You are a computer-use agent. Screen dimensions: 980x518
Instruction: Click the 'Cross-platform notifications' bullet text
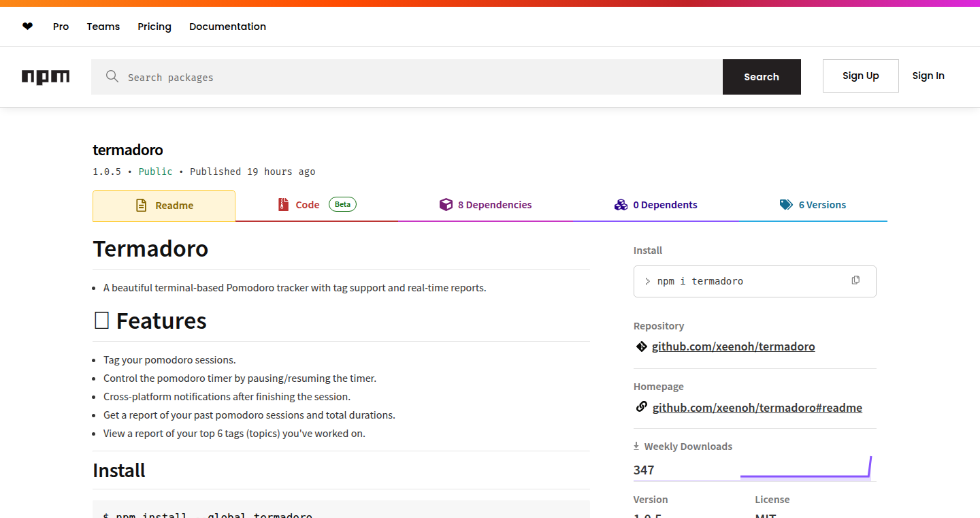point(227,396)
